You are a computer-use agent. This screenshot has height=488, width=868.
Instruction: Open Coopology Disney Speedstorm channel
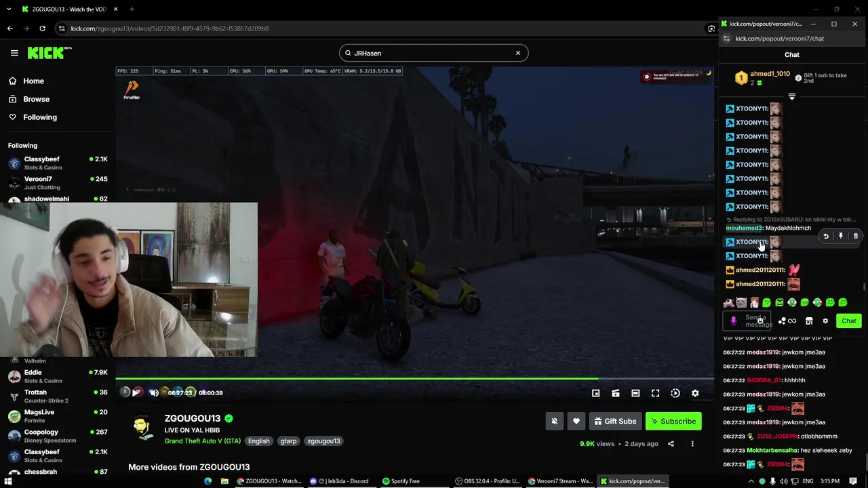[x=58, y=435]
